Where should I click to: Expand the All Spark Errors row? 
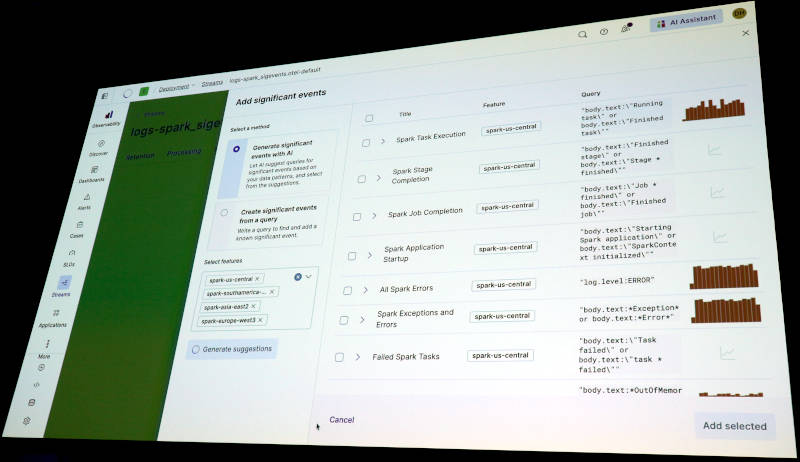(365, 290)
